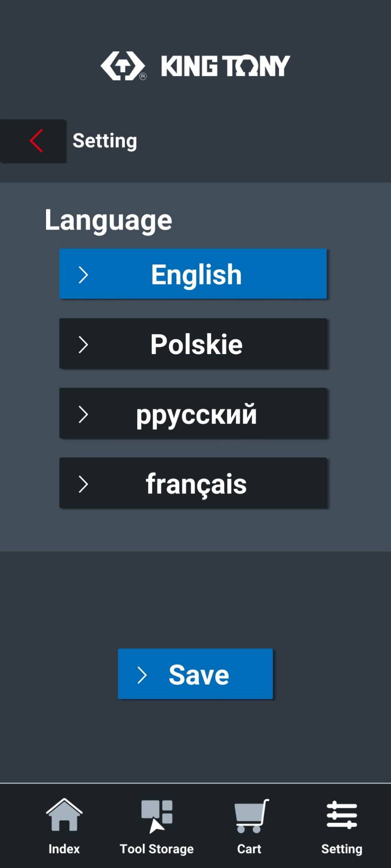Open the Index home icon
This screenshot has width=391, height=868.
(x=64, y=815)
